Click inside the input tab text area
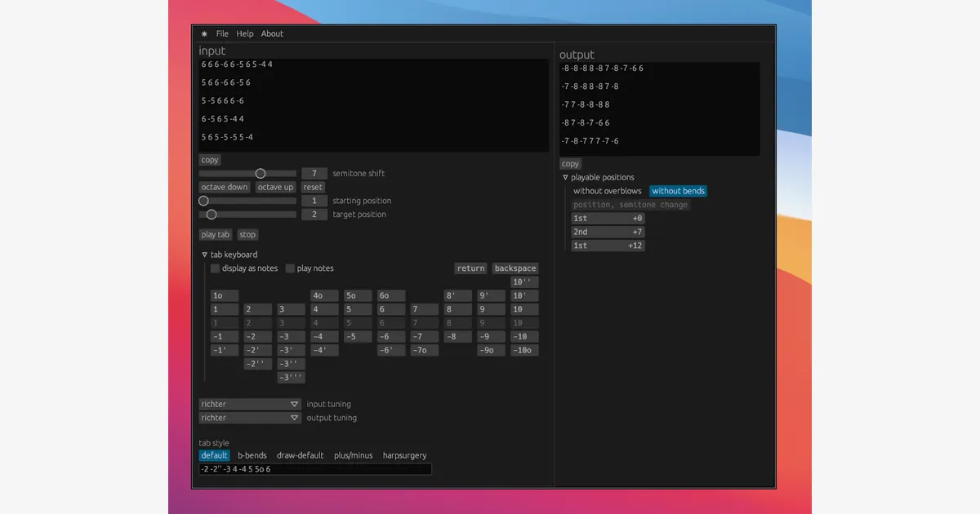 click(x=374, y=104)
